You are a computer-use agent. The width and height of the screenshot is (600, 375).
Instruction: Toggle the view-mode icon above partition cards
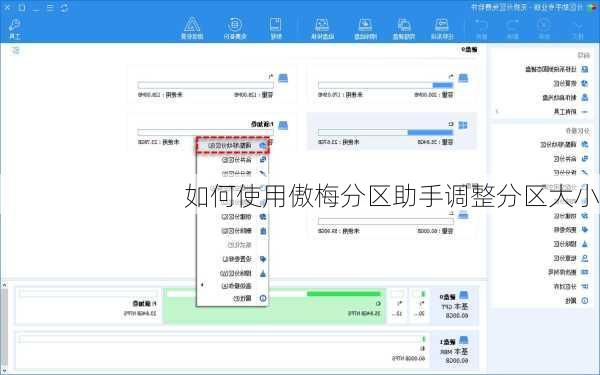pyautogui.click(x=16, y=50)
